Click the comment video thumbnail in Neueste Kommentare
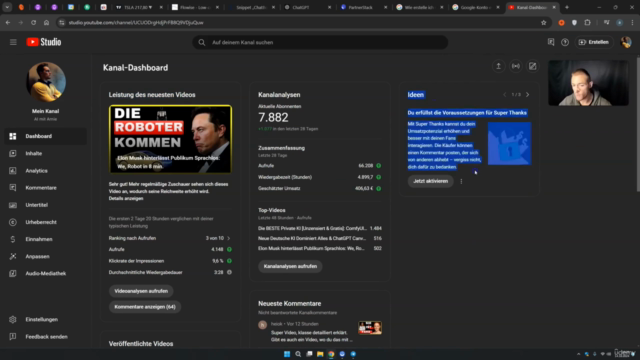The height and width of the screenshot is (360, 640). pos(370,328)
